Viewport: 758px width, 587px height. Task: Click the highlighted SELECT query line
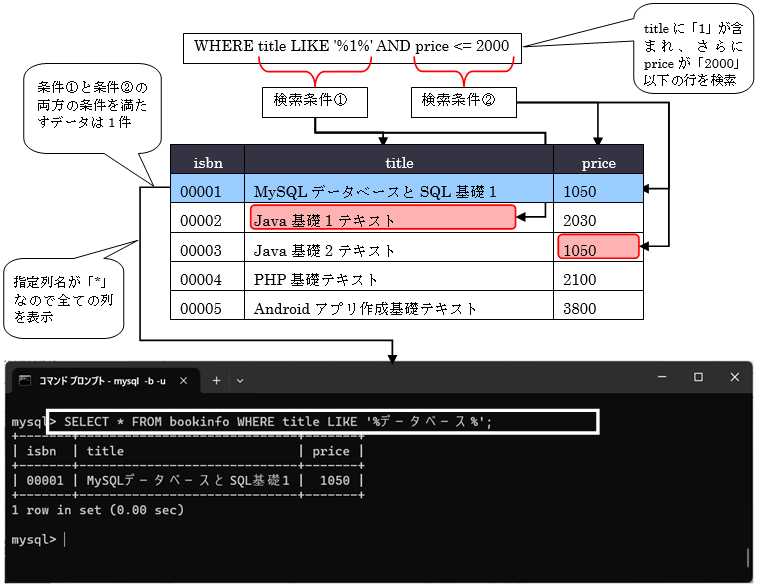pyautogui.click(x=322, y=422)
